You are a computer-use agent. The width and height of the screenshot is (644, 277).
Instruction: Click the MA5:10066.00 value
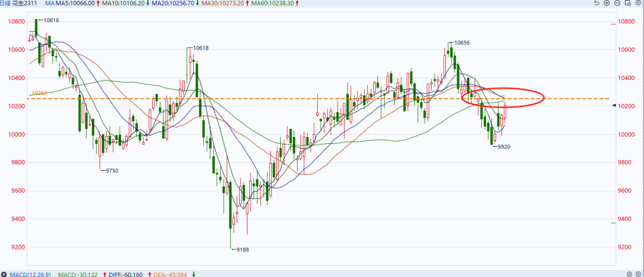click(75, 3)
